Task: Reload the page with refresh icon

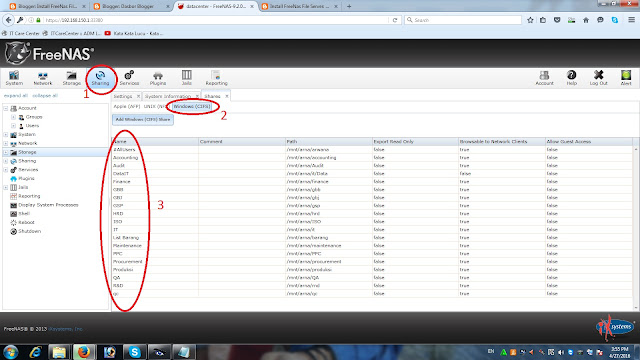Action: (x=395, y=20)
